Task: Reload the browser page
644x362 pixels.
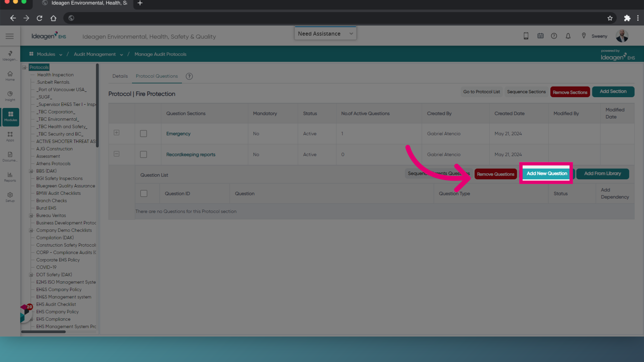Action: [x=40, y=18]
